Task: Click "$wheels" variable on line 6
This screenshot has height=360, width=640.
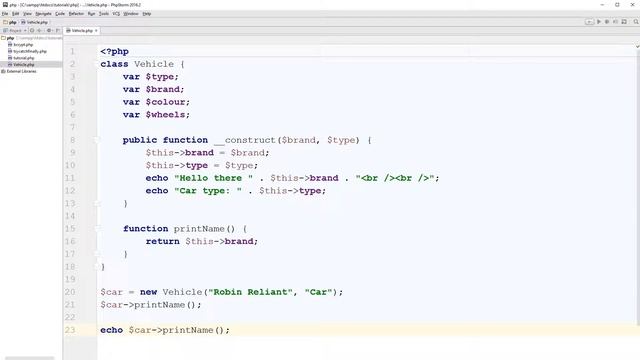Action: [x=165, y=115]
